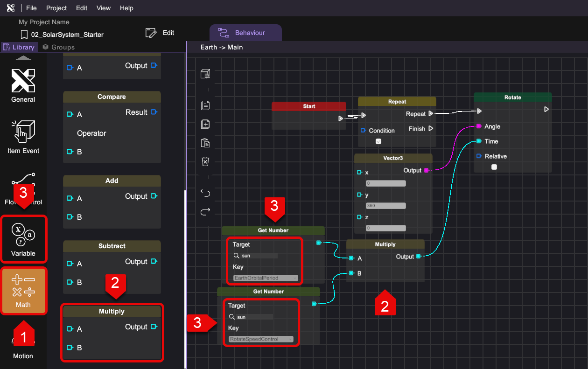588x369 pixels.
Task: Open the View menu
Action: (104, 8)
